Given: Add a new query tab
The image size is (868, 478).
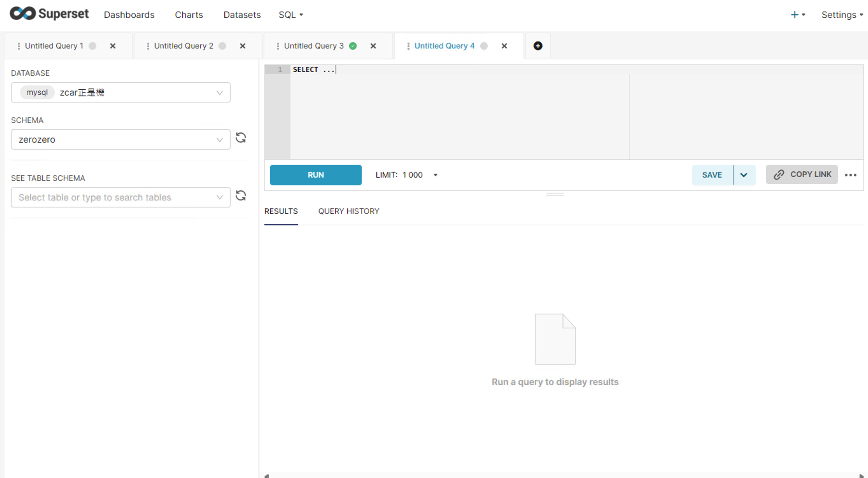Looking at the screenshot, I should (537, 46).
